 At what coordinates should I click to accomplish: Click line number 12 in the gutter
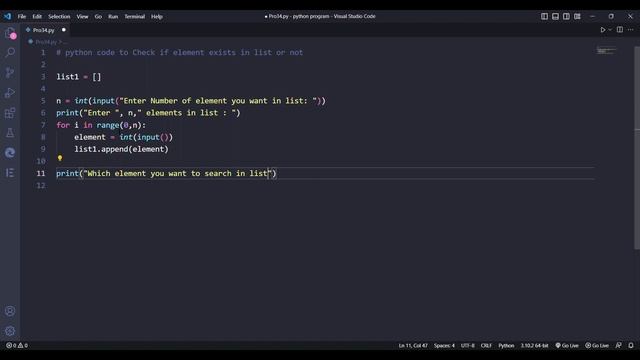coord(41,185)
